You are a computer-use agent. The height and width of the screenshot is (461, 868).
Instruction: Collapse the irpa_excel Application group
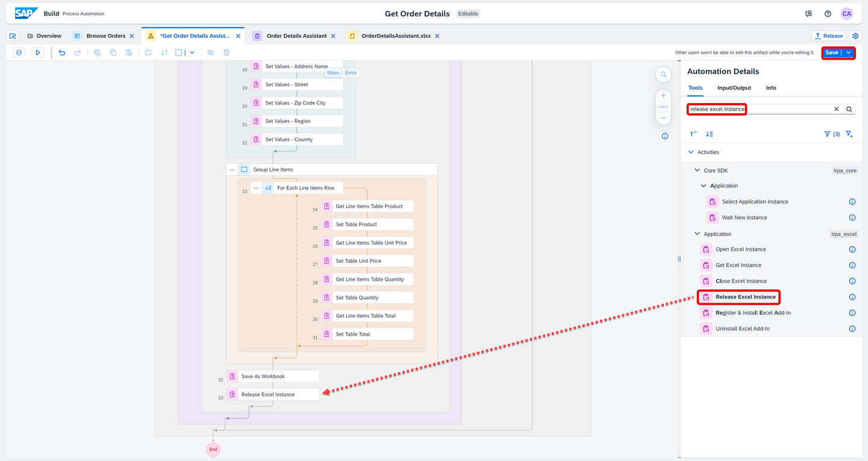point(697,234)
